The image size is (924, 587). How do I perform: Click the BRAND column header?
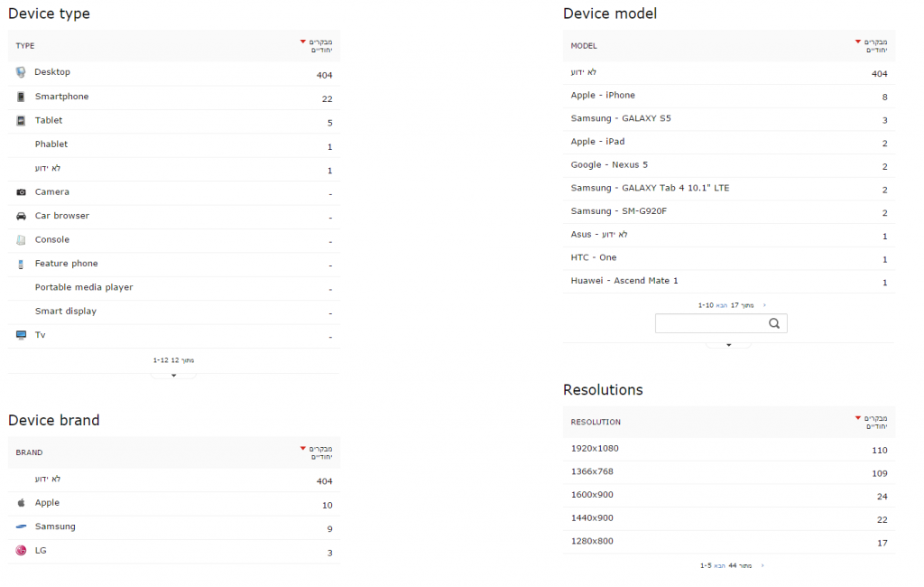click(x=30, y=453)
